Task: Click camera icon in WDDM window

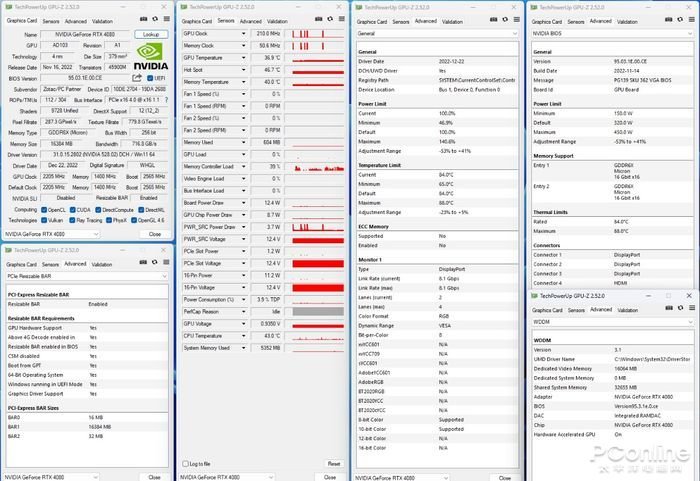Action: tap(669, 308)
